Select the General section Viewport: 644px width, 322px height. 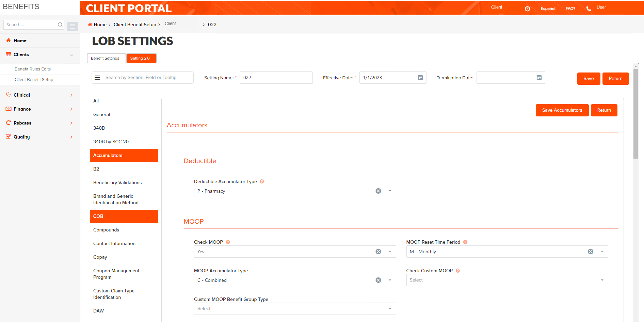pos(124,114)
